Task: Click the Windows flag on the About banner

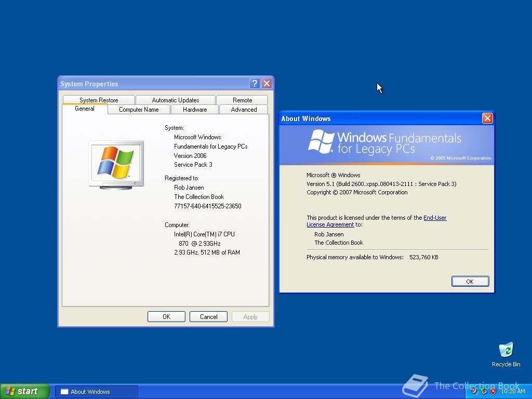Action: [x=321, y=142]
